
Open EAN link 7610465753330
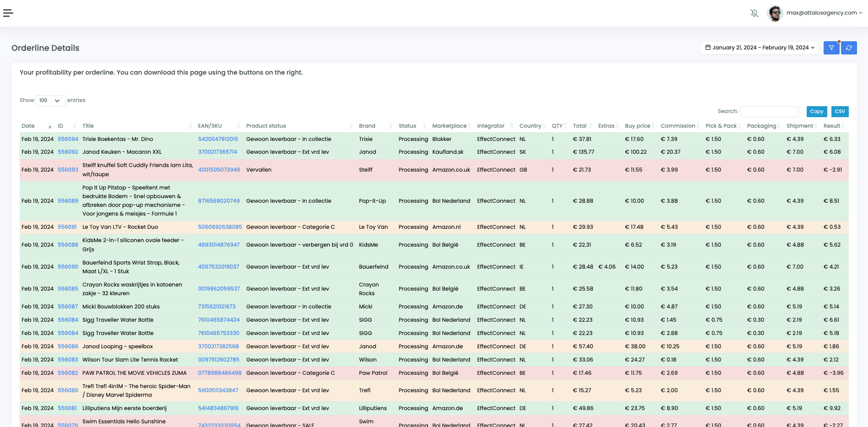[218, 333]
